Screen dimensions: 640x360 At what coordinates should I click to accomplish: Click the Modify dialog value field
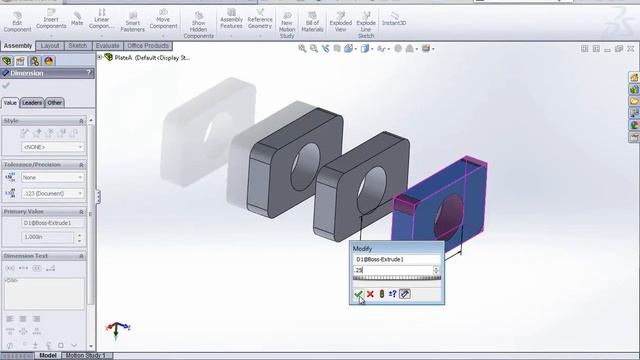pos(393,270)
